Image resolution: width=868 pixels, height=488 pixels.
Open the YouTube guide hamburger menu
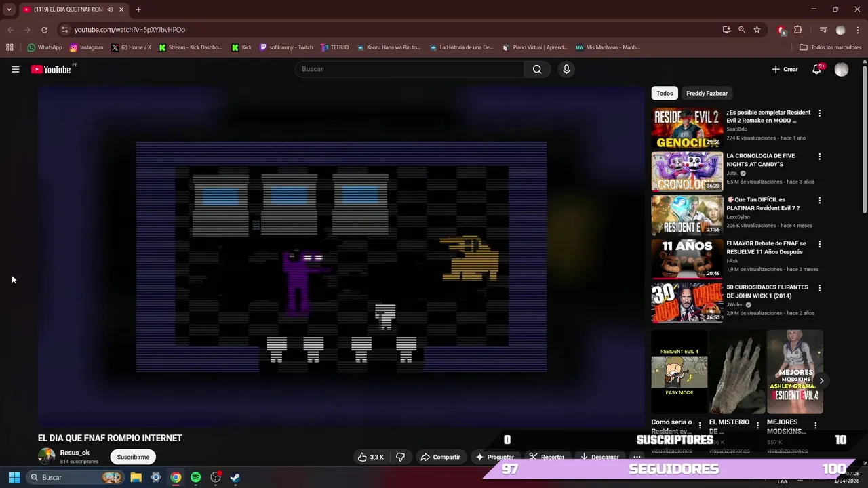(x=15, y=69)
